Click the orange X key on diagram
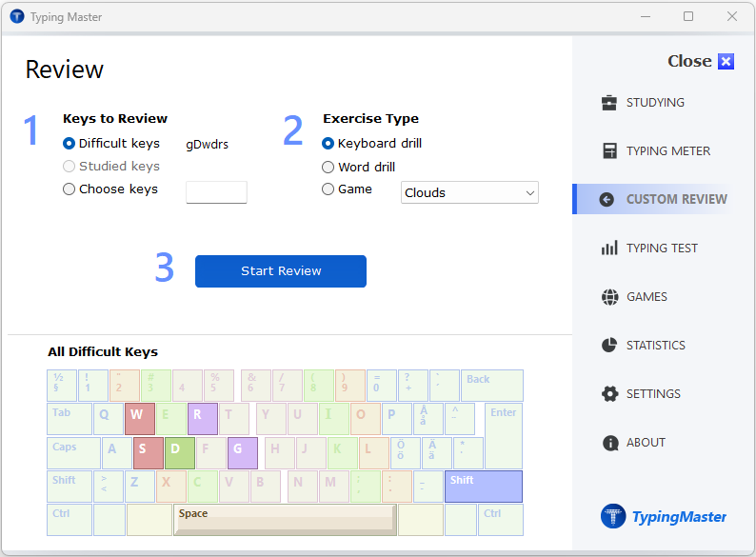 171,487
